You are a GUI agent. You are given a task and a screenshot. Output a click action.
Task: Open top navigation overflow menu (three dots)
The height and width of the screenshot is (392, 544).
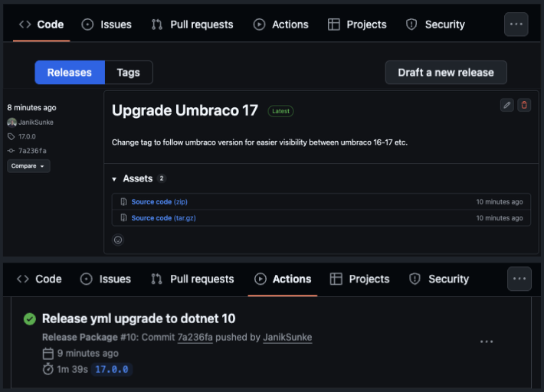(x=516, y=24)
